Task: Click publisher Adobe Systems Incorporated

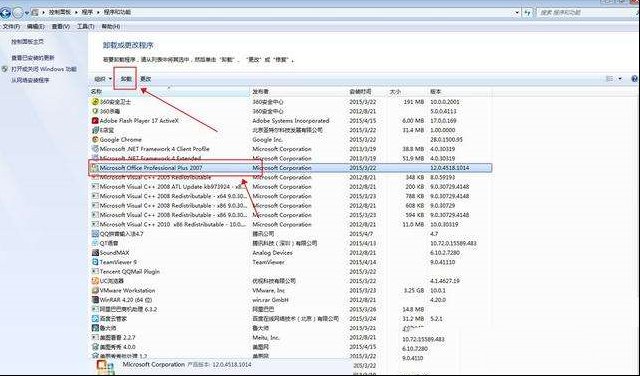Action: click(x=291, y=121)
